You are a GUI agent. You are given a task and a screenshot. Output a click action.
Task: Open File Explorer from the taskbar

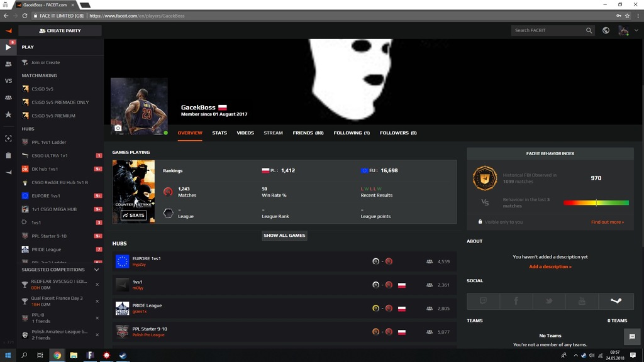[74, 355]
